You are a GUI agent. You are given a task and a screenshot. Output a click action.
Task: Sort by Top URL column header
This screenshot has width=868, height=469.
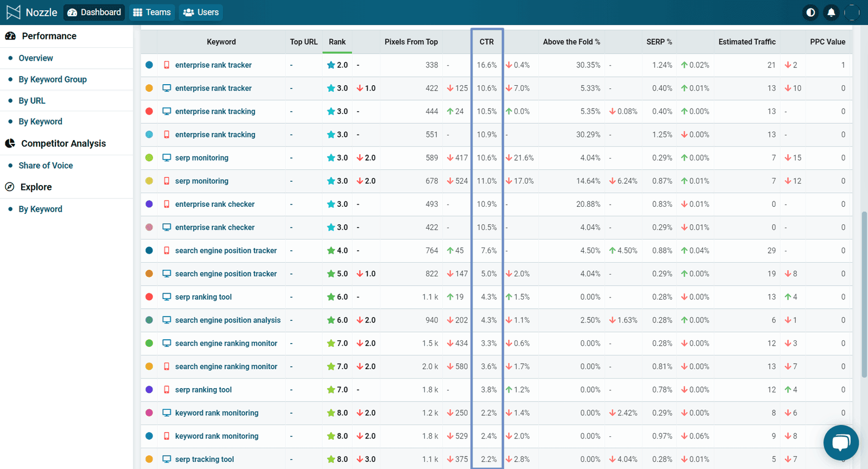pos(304,42)
